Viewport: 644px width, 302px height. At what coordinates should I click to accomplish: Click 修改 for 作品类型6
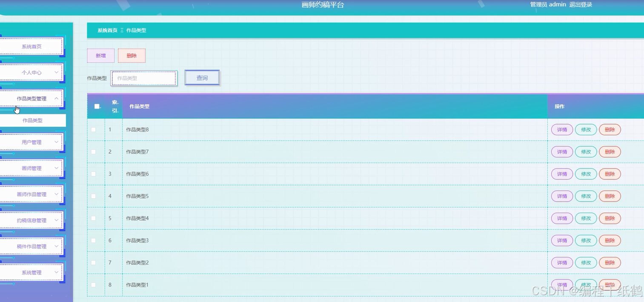[x=586, y=174]
